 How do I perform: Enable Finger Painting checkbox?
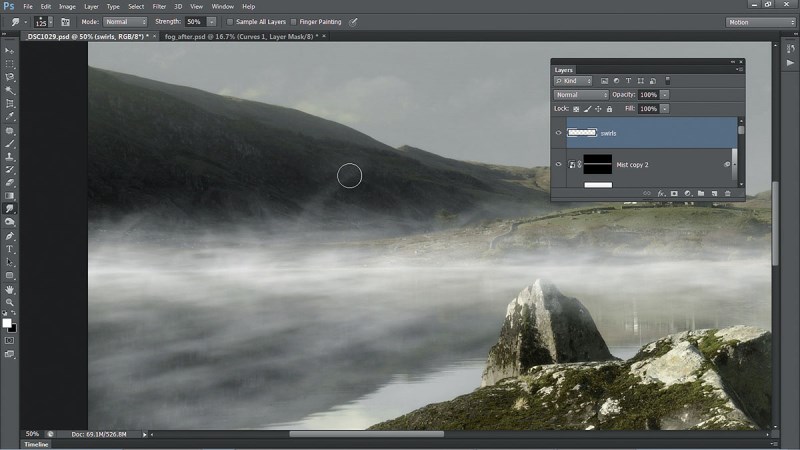[293, 22]
